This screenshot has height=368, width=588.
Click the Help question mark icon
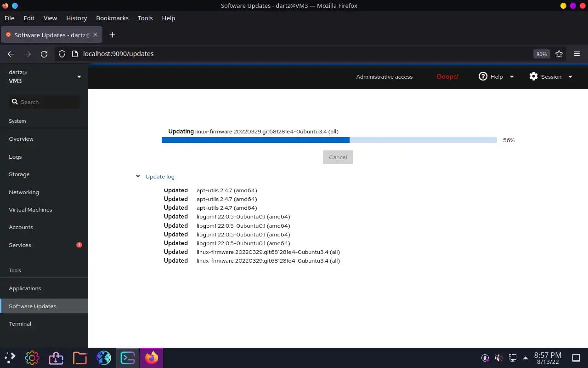click(483, 76)
